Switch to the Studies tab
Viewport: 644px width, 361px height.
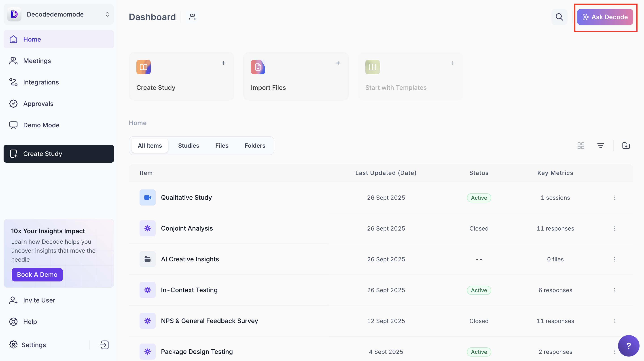point(189,146)
